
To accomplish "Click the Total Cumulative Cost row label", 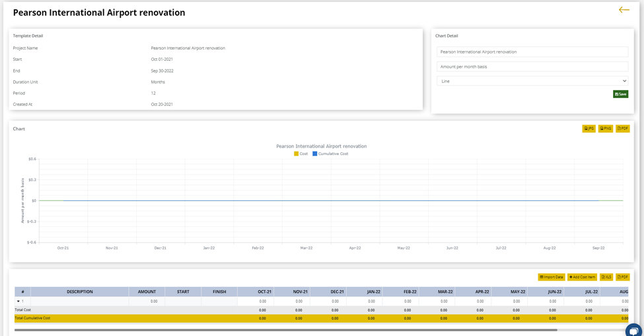I will [32, 318].
